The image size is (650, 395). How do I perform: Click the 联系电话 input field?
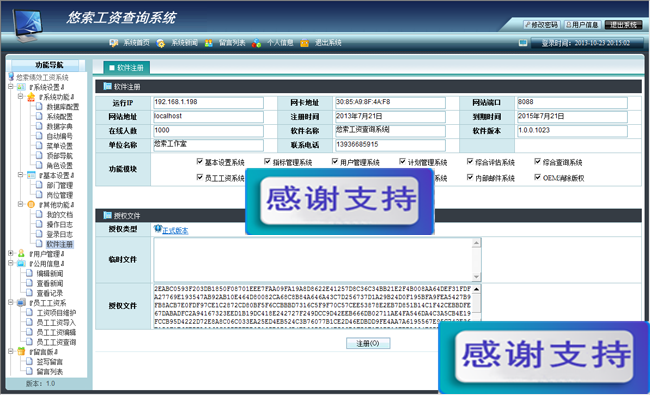click(x=390, y=145)
